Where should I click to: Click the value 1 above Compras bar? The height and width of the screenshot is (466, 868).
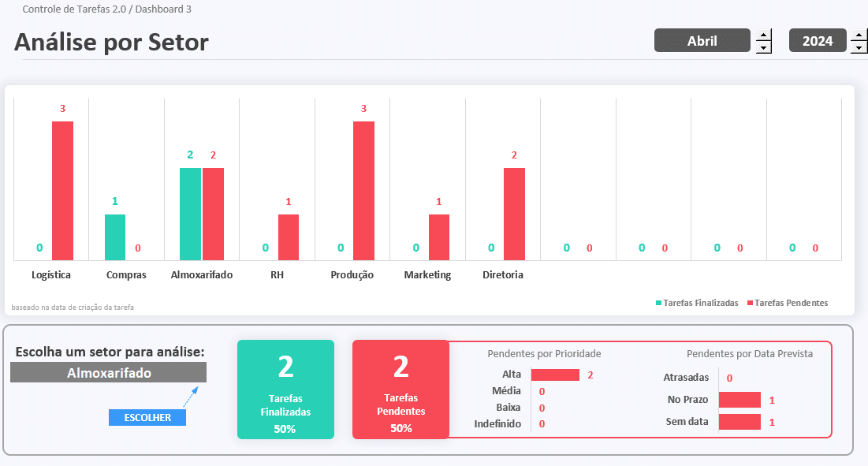(x=115, y=201)
